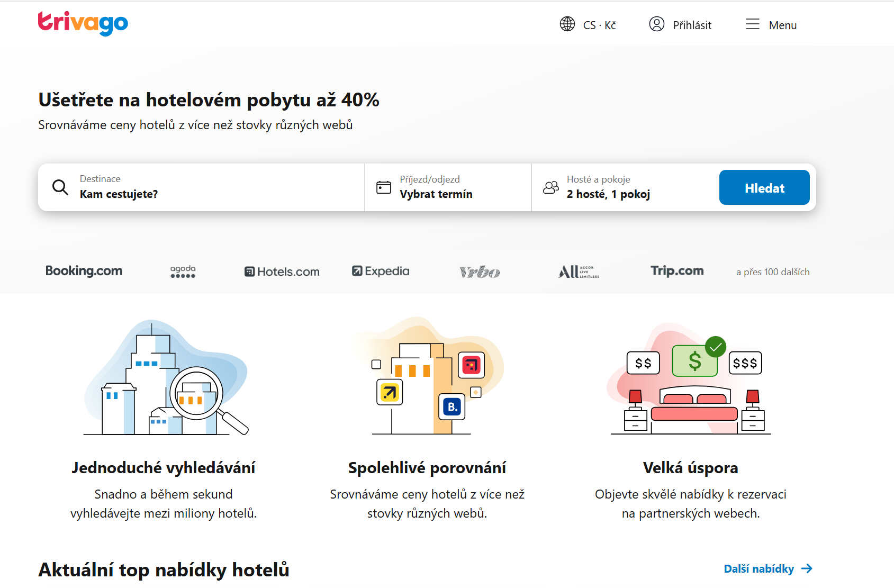Screen dimensions: 894x588
Task: Open the hamburger Menu icon
Action: click(752, 24)
